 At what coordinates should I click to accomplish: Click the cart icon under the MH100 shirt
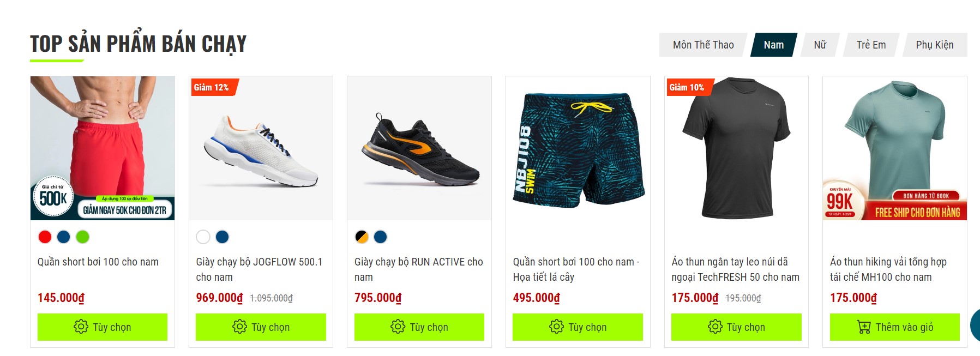(x=864, y=327)
